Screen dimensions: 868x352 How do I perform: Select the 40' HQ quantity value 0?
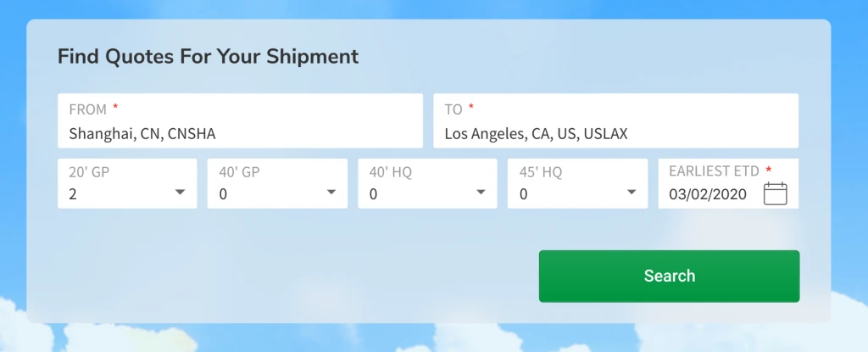373,194
